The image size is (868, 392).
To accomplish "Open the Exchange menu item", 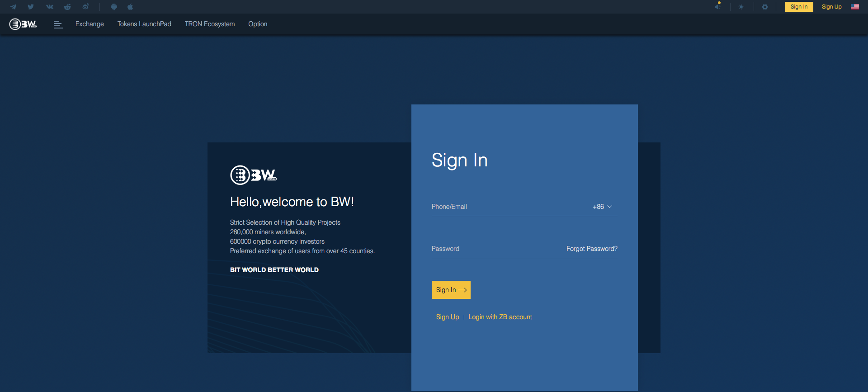I will [90, 24].
